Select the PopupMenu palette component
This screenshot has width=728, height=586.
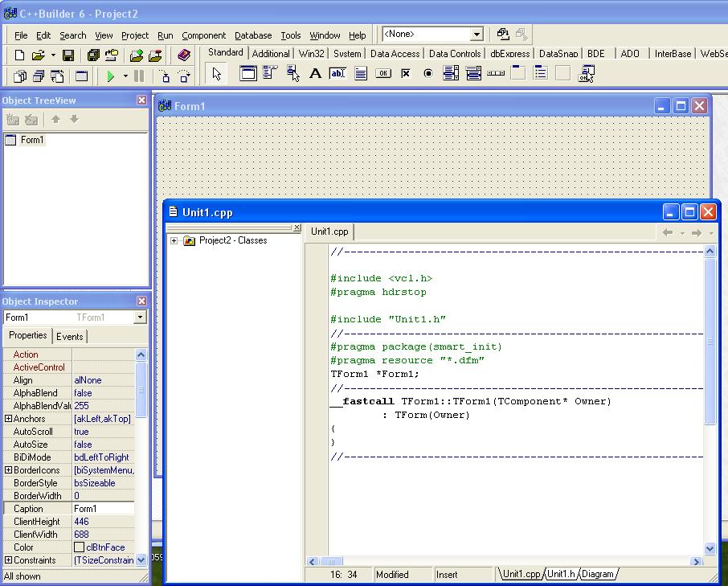point(293,73)
